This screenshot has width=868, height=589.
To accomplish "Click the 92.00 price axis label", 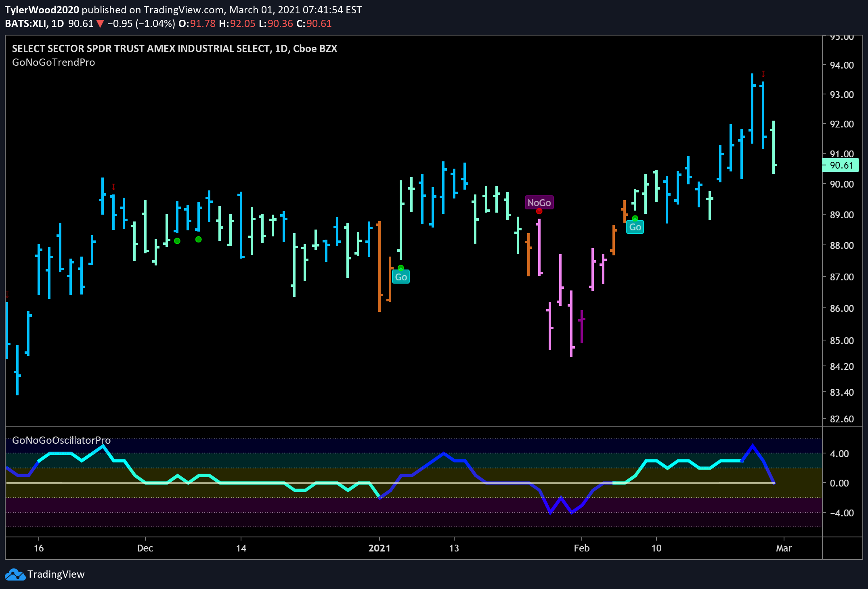I will coord(842,124).
